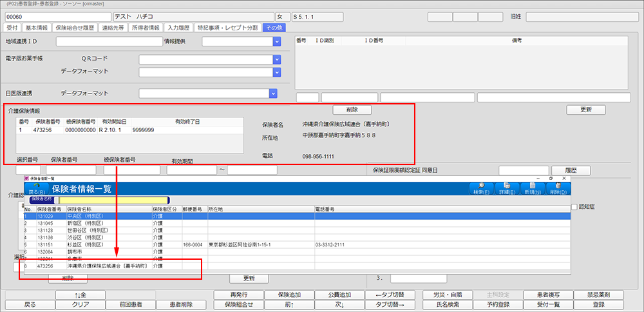Select the 所得者情報 tab
The width and height of the screenshot is (644, 312).
point(145,28)
